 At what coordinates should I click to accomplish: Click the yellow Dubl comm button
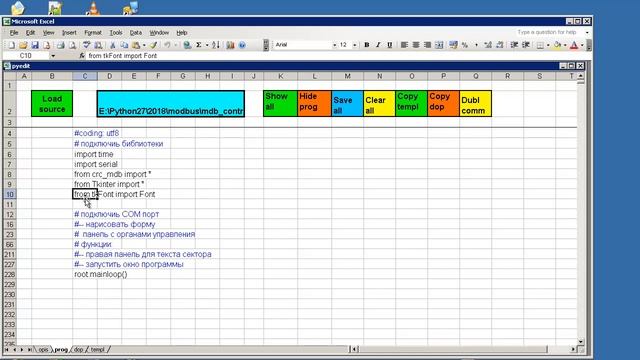476,104
